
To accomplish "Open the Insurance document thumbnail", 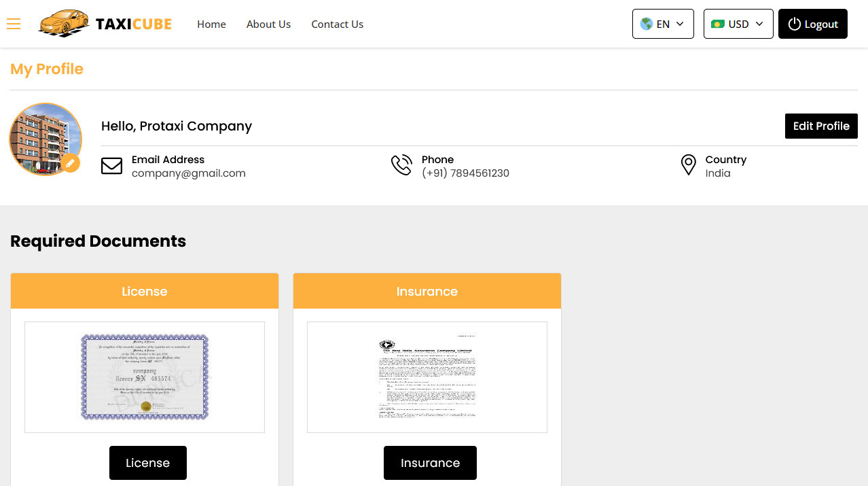I will pyautogui.click(x=427, y=377).
